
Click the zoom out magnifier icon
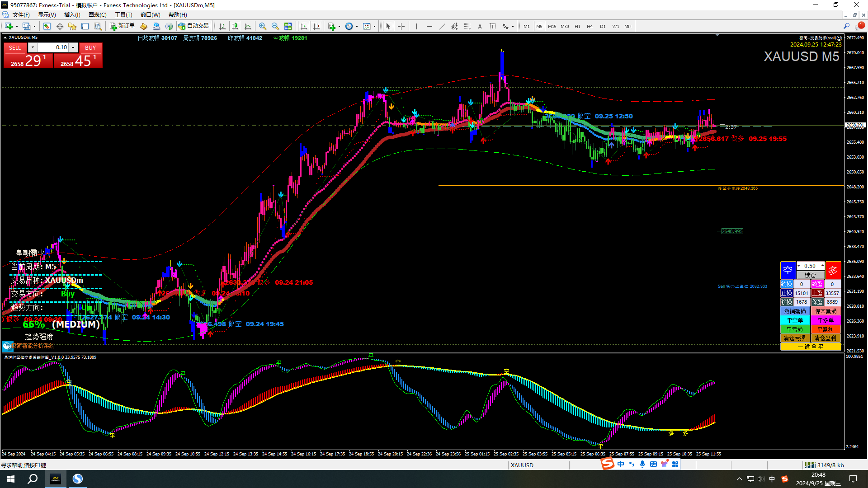coord(275,26)
